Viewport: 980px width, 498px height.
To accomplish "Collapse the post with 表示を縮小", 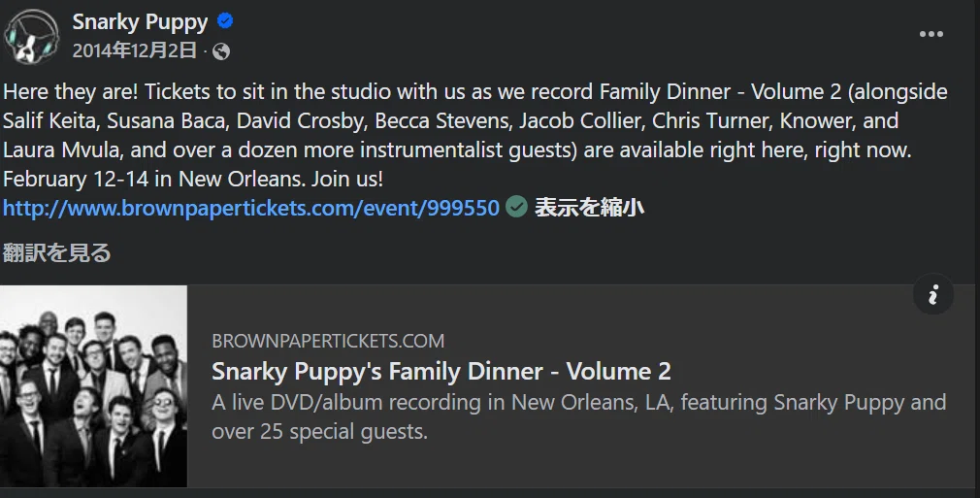I will (589, 208).
